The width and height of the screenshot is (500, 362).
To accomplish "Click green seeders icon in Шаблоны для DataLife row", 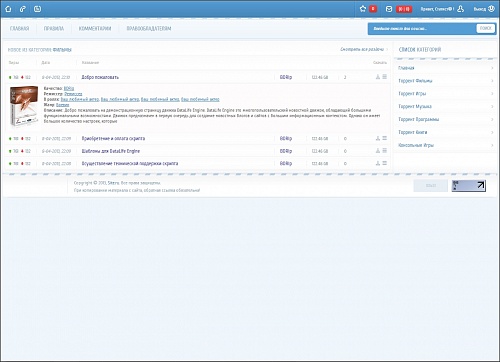I will [x=10, y=151].
